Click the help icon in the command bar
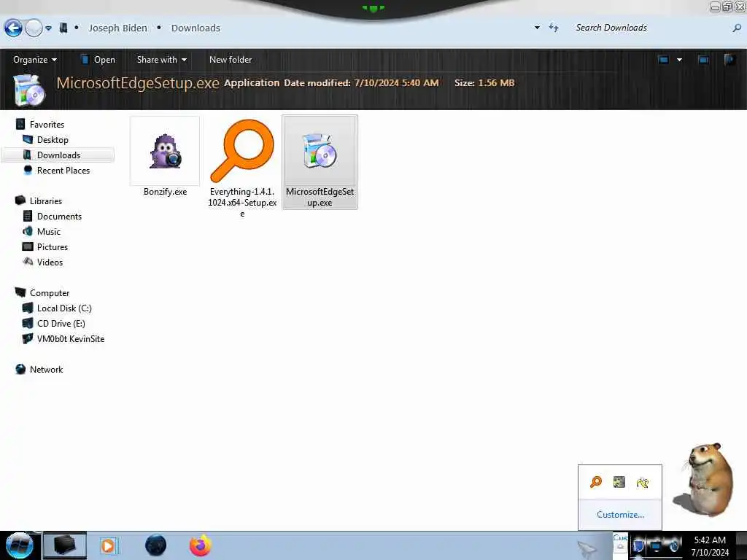 (x=729, y=60)
